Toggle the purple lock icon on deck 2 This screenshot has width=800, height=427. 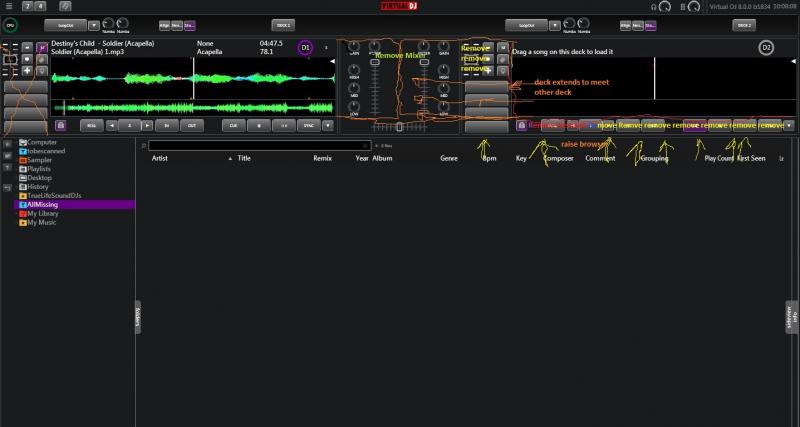click(521, 125)
